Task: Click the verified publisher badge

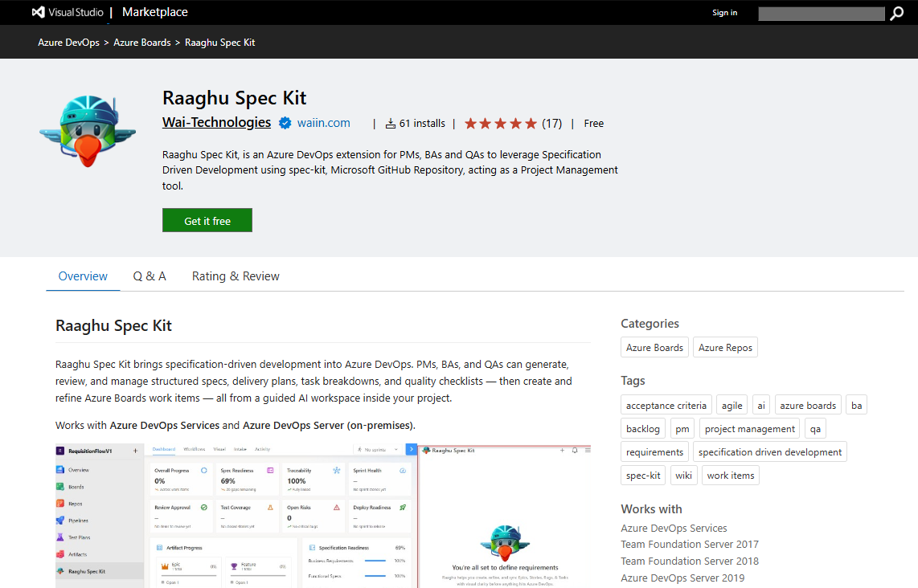Action: pyautogui.click(x=285, y=123)
